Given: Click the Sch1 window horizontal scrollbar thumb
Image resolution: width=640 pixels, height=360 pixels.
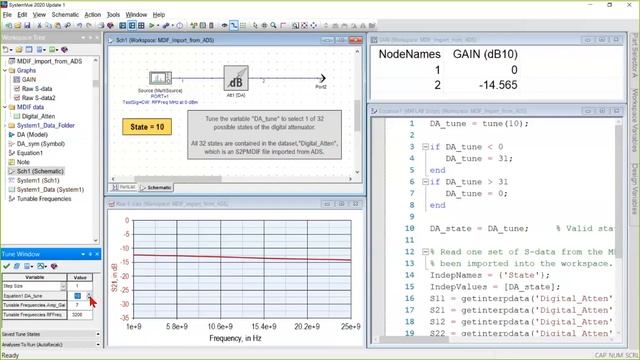Looking at the screenshot, I should click(178, 179).
